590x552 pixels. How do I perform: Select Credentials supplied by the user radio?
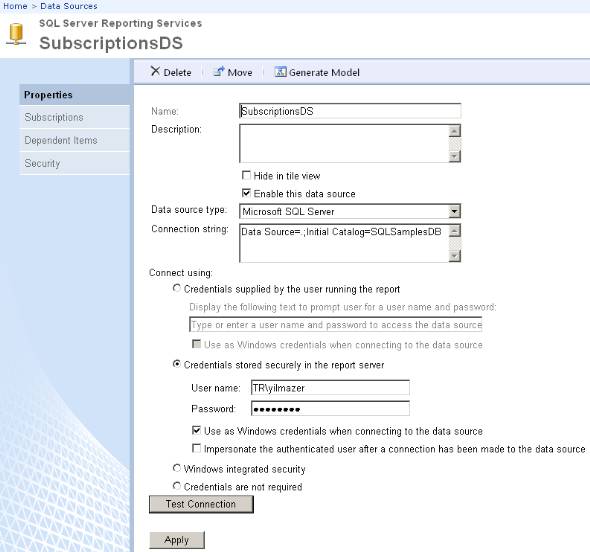click(176, 288)
